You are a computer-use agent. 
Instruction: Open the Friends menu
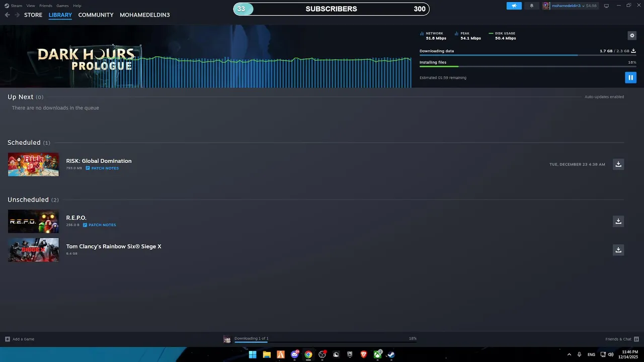tap(46, 6)
